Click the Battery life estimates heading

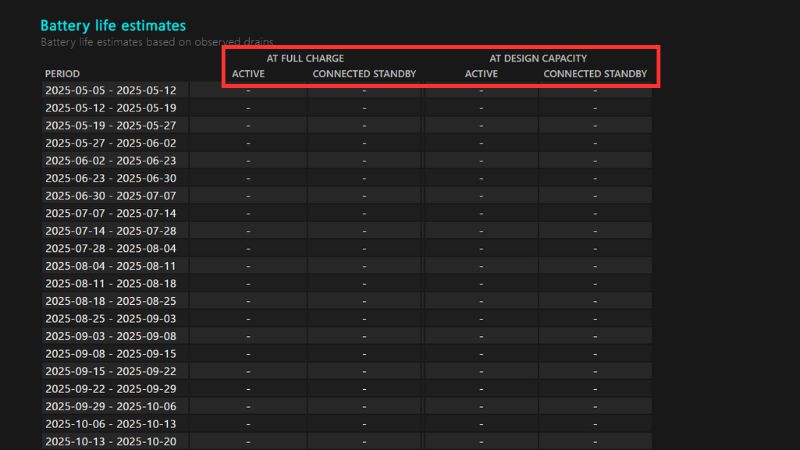pos(113,25)
